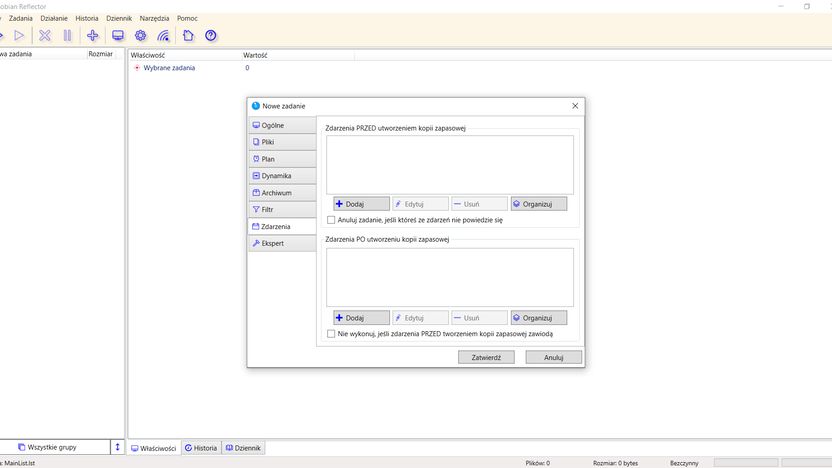Click the home toolbar icon
832x468 pixels.
[x=188, y=36]
